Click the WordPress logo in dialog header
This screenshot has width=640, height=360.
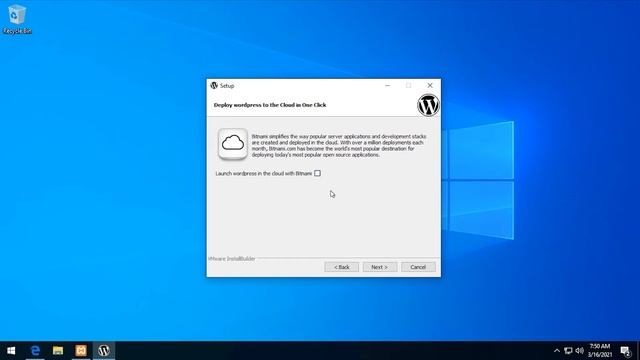click(428, 105)
